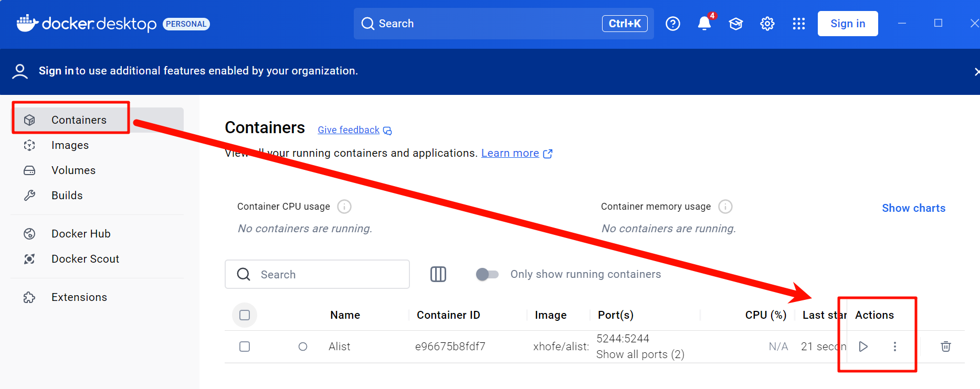The image size is (980, 389).
Task: Click the user profile icon in banner
Action: click(20, 71)
